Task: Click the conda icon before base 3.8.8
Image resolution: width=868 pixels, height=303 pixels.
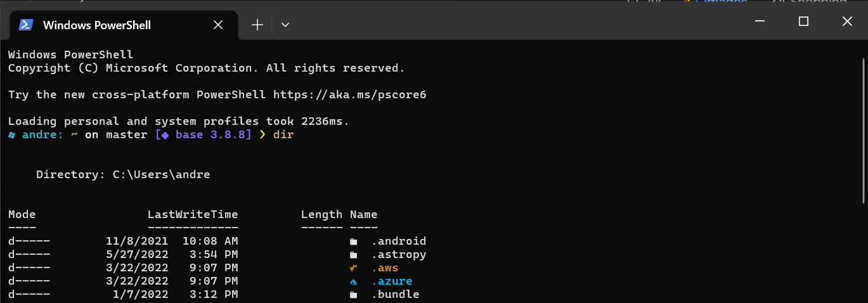Action: coord(165,135)
